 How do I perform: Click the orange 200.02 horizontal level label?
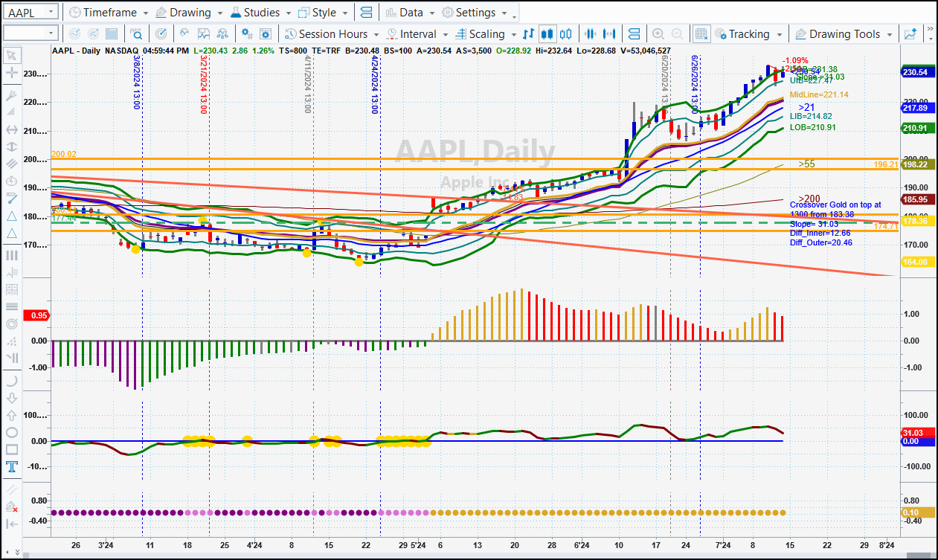click(64, 154)
